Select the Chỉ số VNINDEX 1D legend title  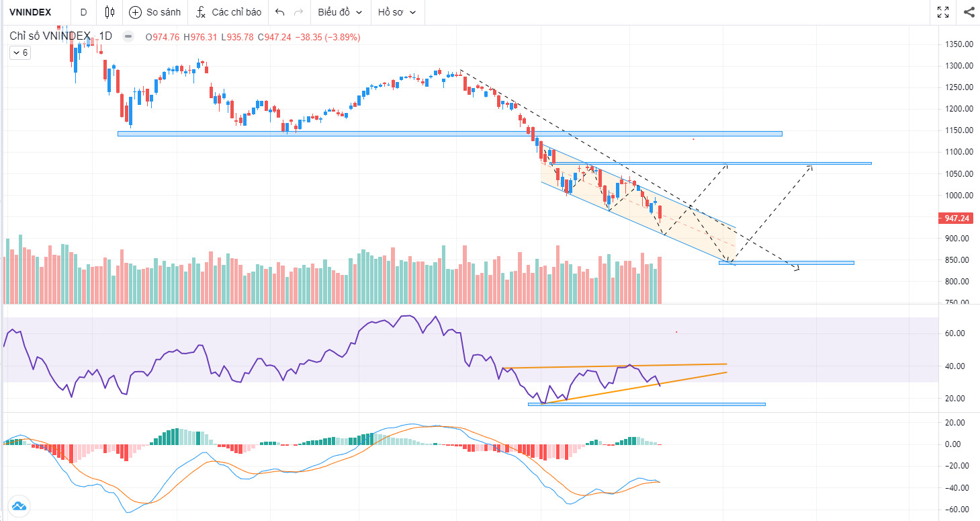pos(60,37)
